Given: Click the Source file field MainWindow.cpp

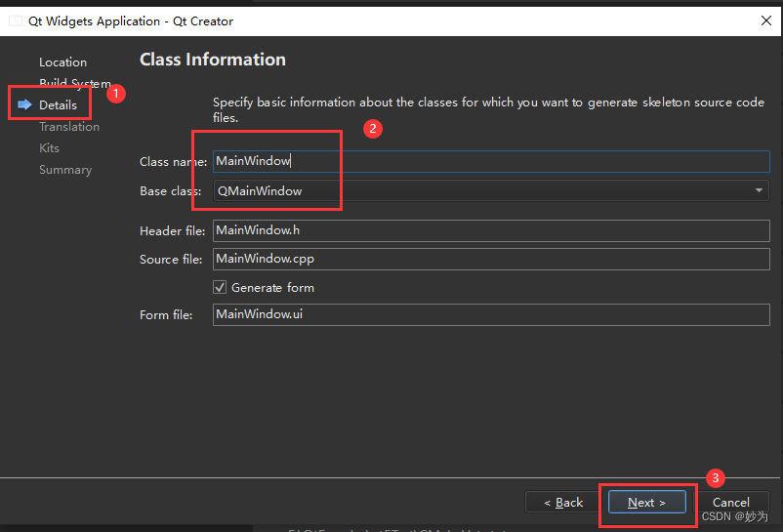Looking at the screenshot, I should pyautogui.click(x=491, y=259).
